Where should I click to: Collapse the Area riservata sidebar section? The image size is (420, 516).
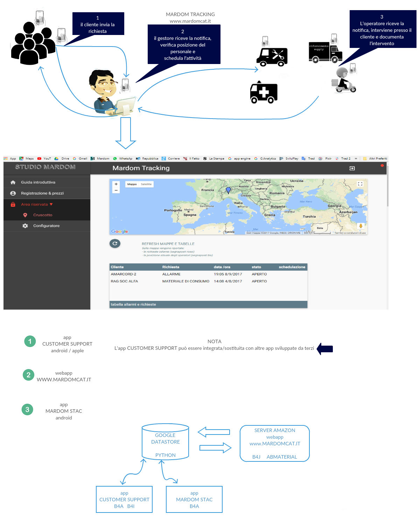point(47,204)
